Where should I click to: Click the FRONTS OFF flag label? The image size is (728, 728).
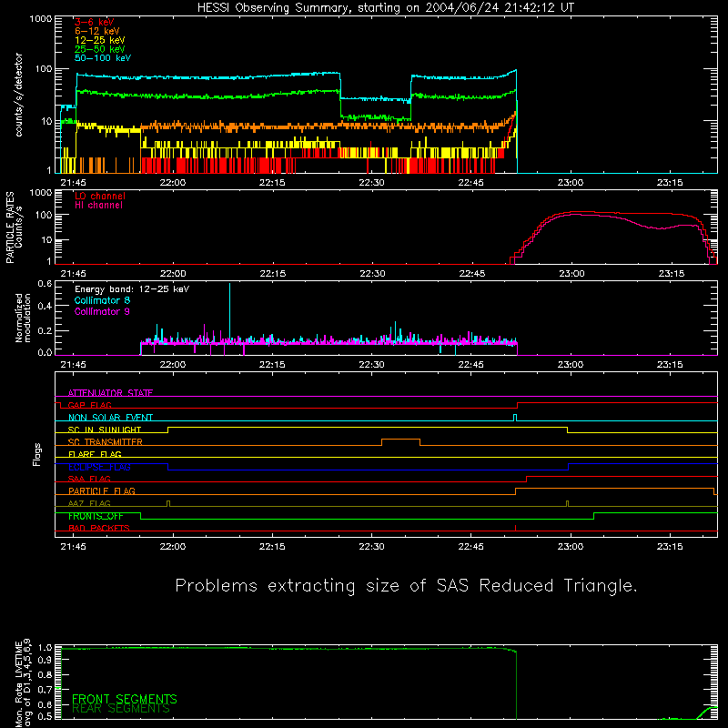point(96,516)
